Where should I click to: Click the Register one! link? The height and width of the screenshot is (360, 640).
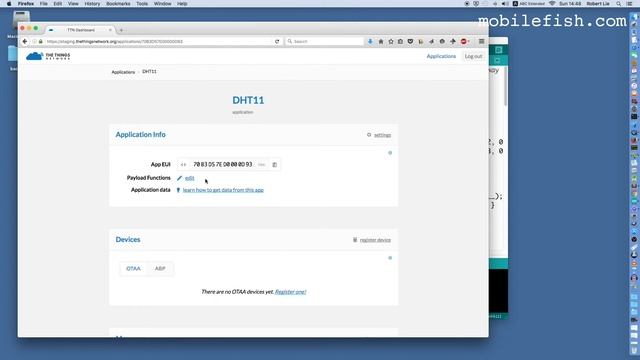click(x=290, y=291)
